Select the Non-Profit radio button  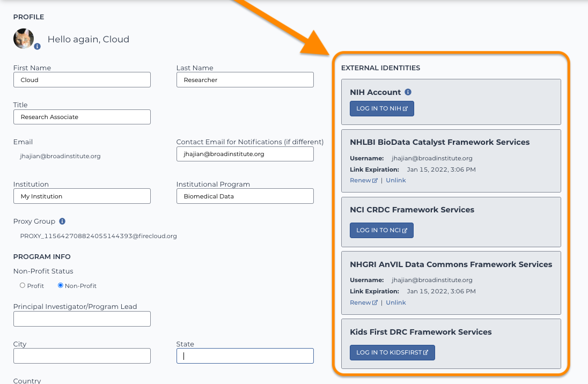61,285
